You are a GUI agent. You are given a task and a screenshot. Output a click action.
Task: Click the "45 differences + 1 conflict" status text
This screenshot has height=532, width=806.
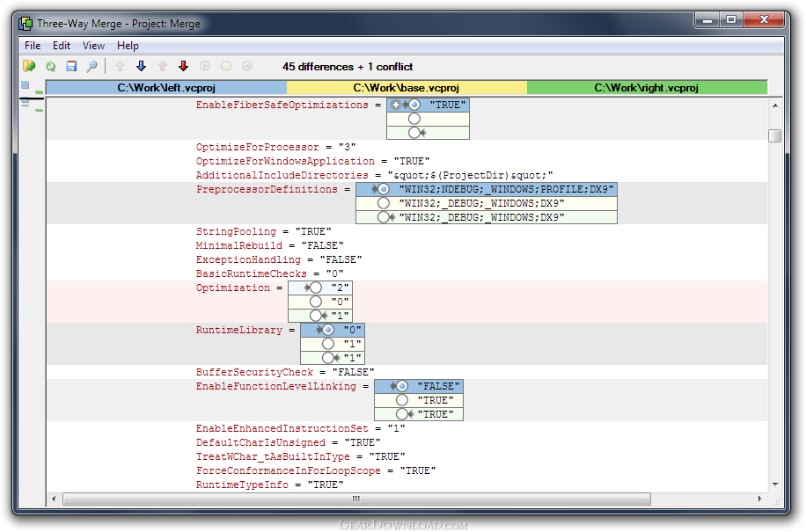348,67
